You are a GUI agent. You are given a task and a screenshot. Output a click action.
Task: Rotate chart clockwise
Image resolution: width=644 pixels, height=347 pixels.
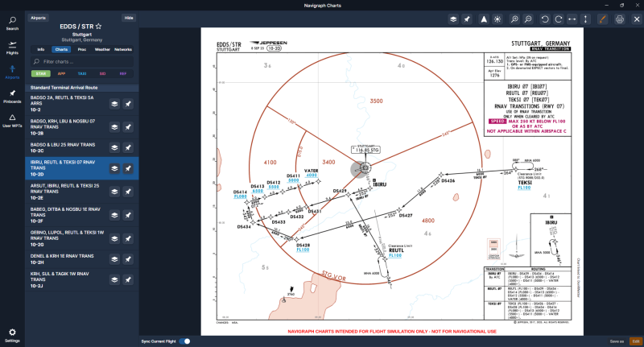tap(559, 19)
